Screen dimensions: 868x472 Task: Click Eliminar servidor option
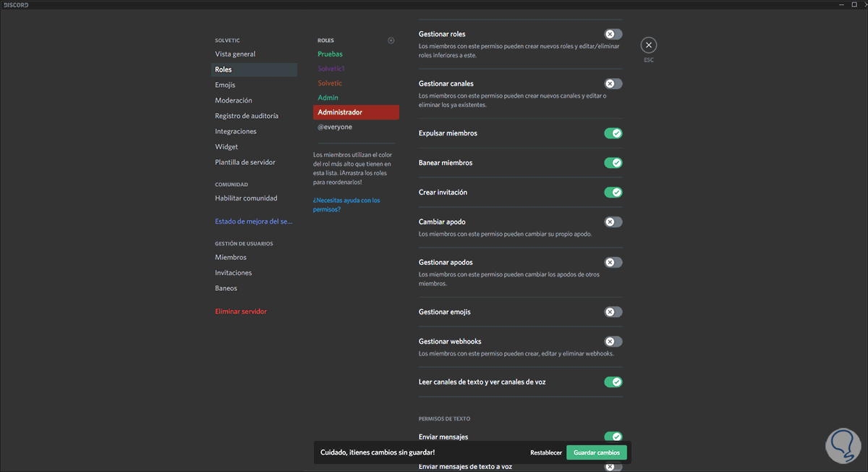[x=241, y=311]
